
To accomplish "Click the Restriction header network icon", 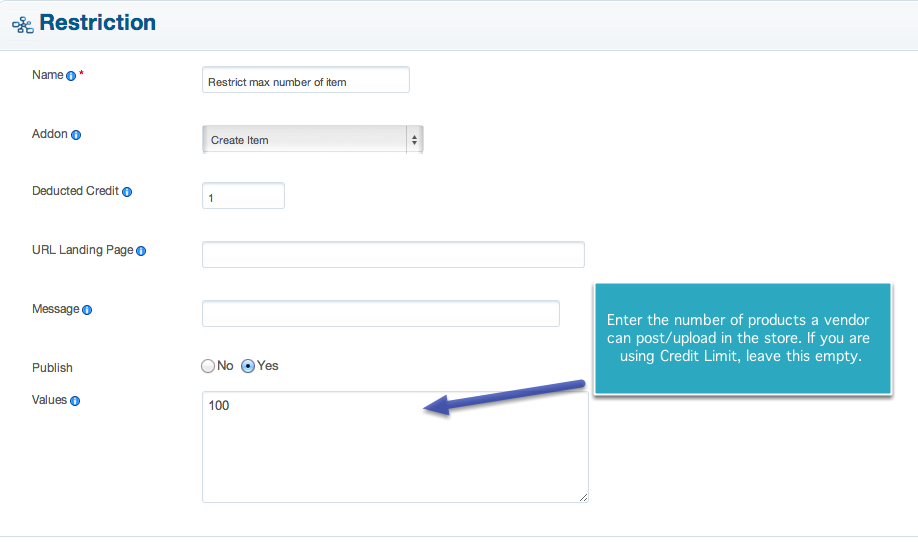I will click(x=23, y=25).
